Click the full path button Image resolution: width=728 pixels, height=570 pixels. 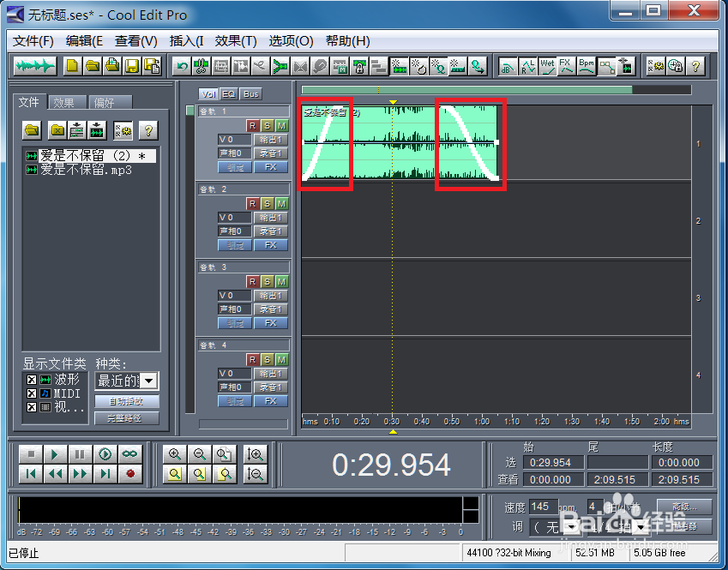coord(127,418)
